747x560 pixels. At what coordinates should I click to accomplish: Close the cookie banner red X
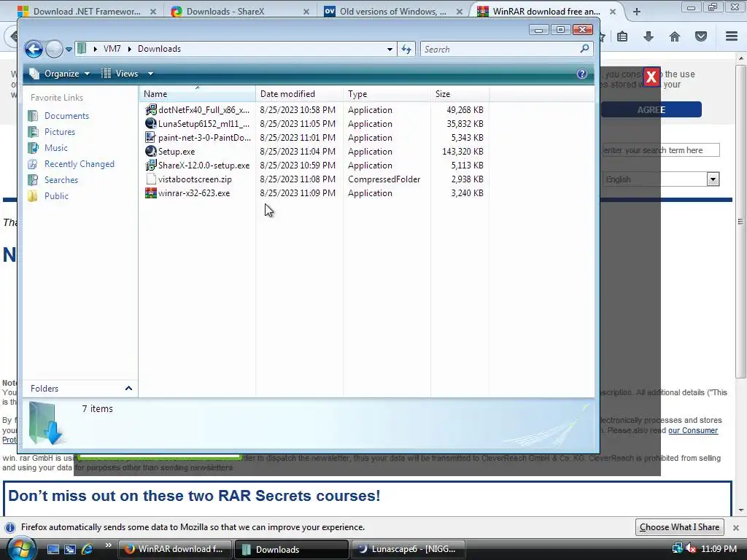[x=651, y=77]
